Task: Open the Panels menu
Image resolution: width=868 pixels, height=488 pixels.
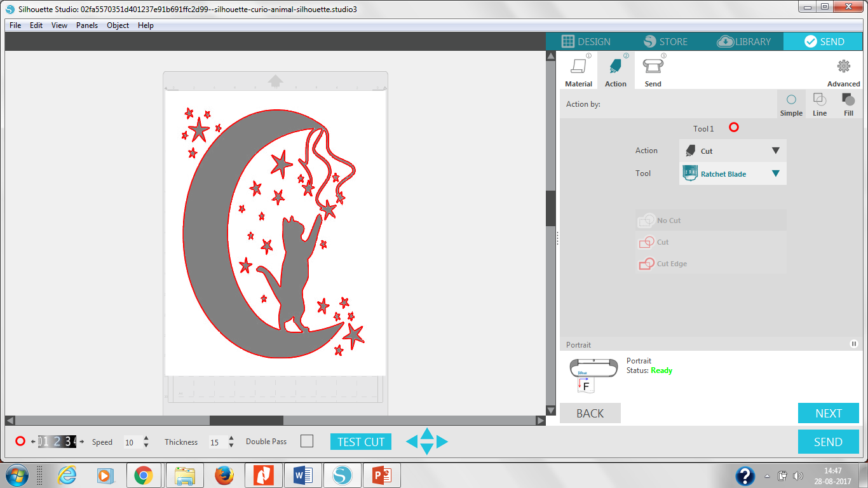Action: coord(87,25)
